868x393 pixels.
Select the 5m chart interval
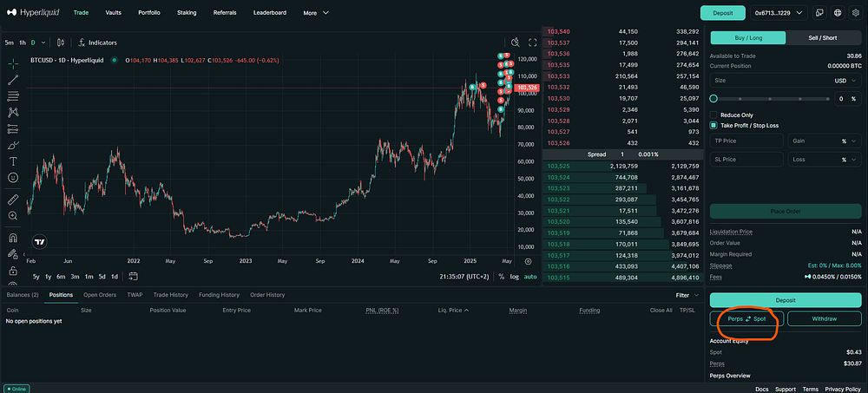10,43
